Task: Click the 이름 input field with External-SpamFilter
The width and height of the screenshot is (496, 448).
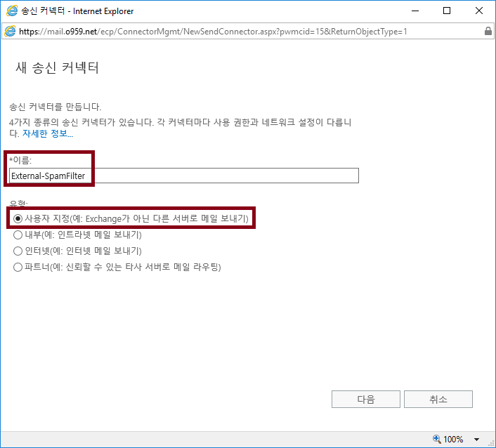Action: click(184, 176)
